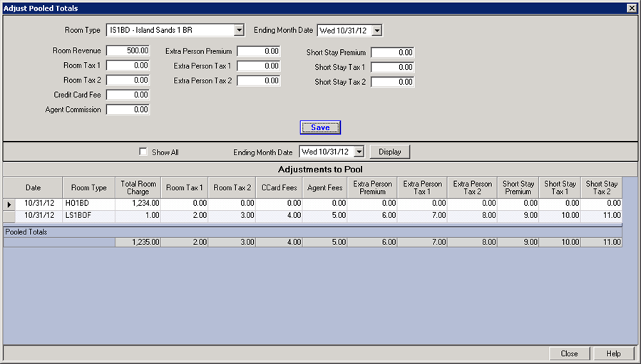Select the HO1BD room type cell
Image resolution: width=641 pixels, height=364 pixels.
pyautogui.click(x=88, y=204)
